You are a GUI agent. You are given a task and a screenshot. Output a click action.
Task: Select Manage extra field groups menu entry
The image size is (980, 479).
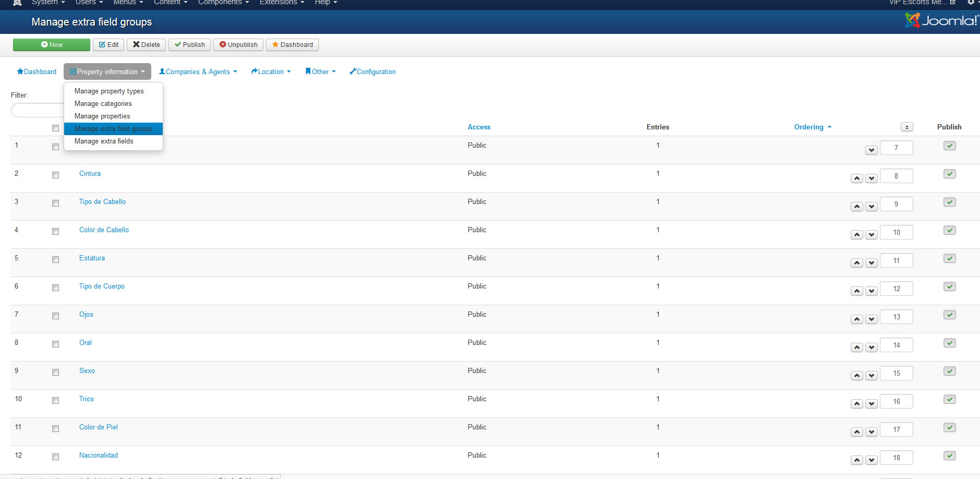(113, 128)
